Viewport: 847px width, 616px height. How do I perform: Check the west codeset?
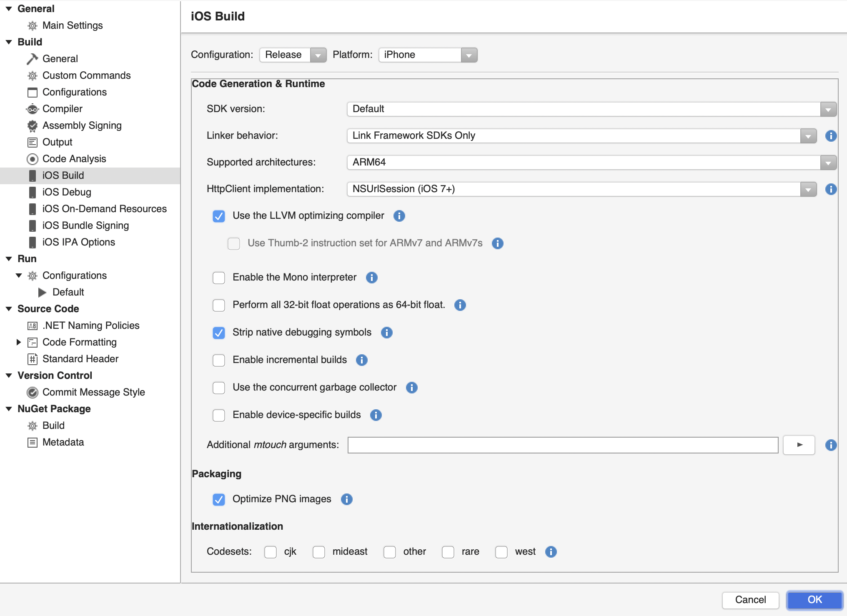click(x=501, y=552)
